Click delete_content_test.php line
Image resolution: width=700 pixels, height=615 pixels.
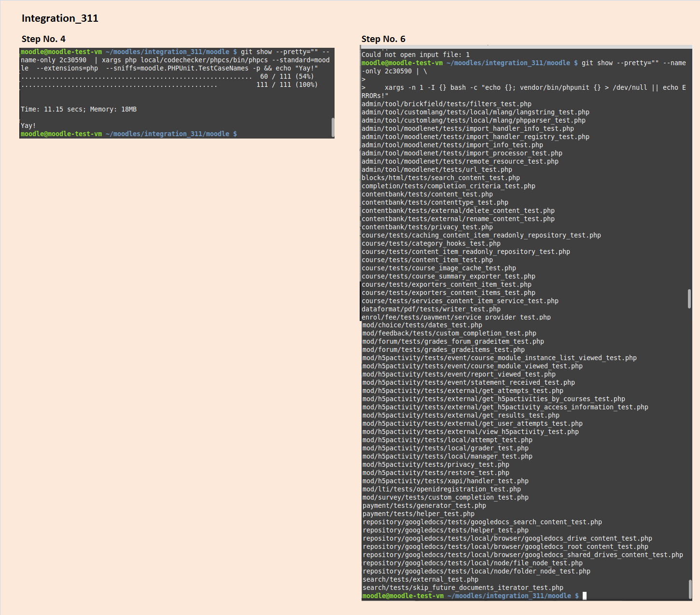[x=458, y=211]
